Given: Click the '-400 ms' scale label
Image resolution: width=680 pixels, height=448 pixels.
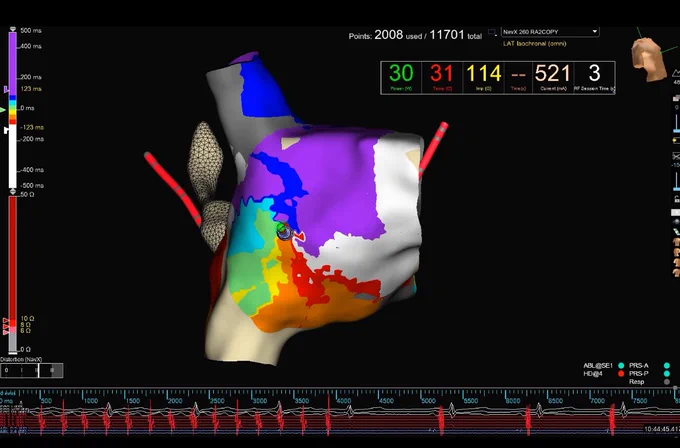Looking at the screenshot, I should (30, 170).
